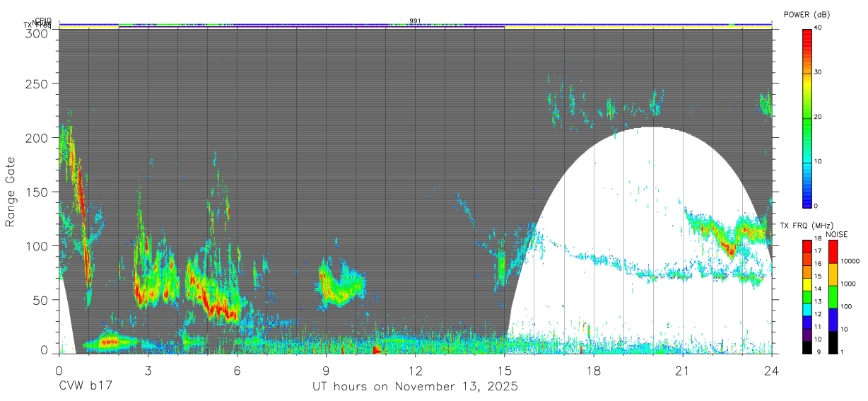Click the 100 label on the NOISE scale
This screenshot has height=401, width=868.
point(845,306)
